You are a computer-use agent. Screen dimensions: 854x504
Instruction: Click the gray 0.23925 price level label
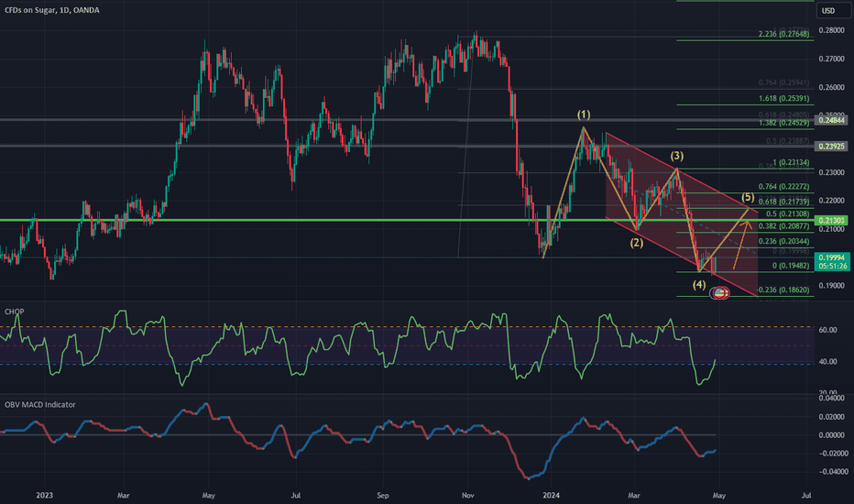[831, 146]
